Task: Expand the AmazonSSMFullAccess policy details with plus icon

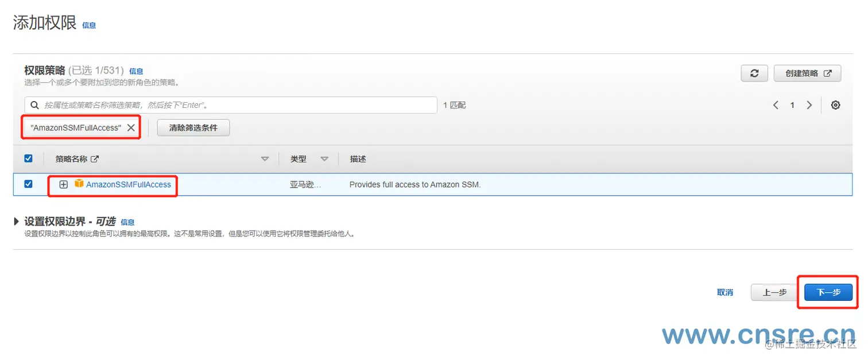Action: click(x=64, y=184)
